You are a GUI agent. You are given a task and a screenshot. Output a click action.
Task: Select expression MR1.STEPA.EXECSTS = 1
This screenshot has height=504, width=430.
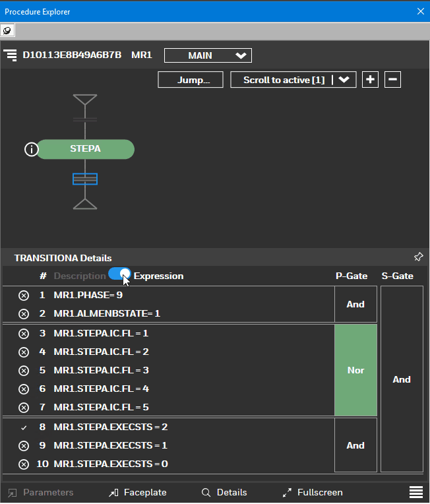pyautogui.click(x=111, y=445)
